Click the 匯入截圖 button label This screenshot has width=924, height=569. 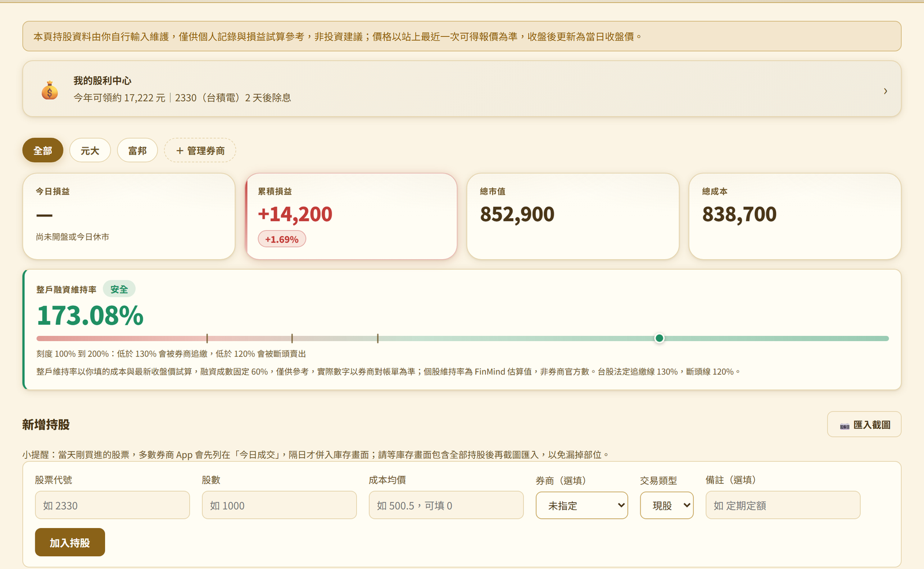pos(872,425)
